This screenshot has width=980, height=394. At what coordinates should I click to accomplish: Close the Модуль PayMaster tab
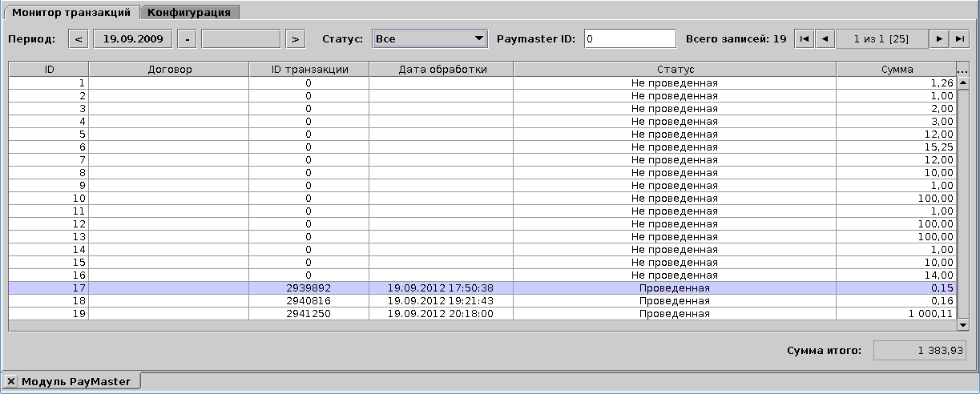(11, 381)
